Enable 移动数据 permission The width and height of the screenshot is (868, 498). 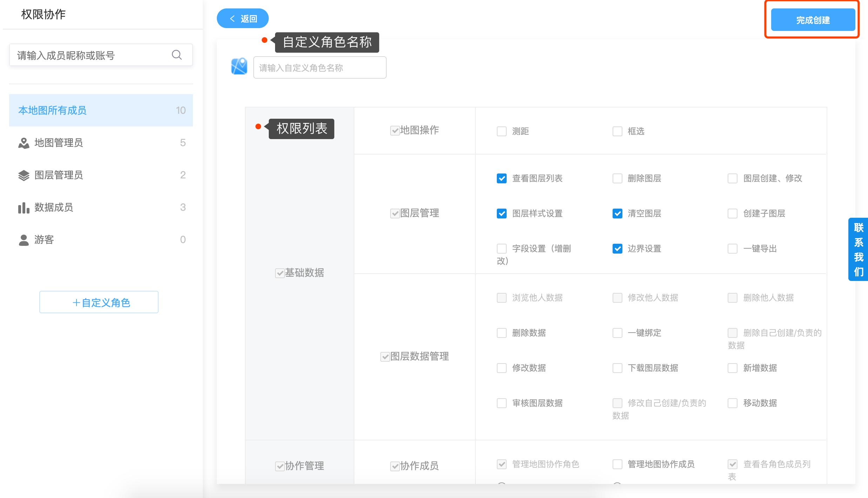click(733, 403)
